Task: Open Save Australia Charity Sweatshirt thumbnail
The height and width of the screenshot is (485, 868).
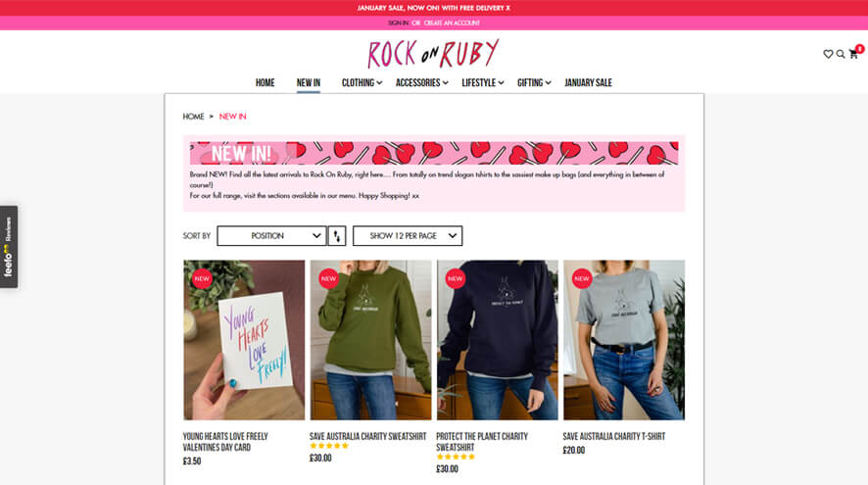Action: 370,340
